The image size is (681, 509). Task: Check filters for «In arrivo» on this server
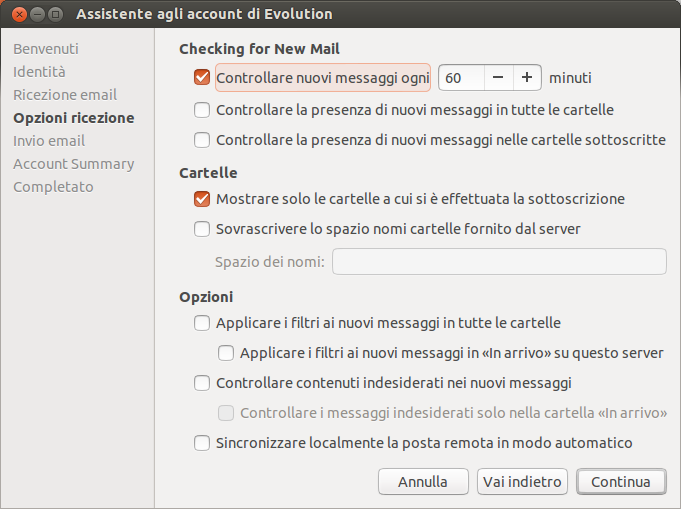227,353
